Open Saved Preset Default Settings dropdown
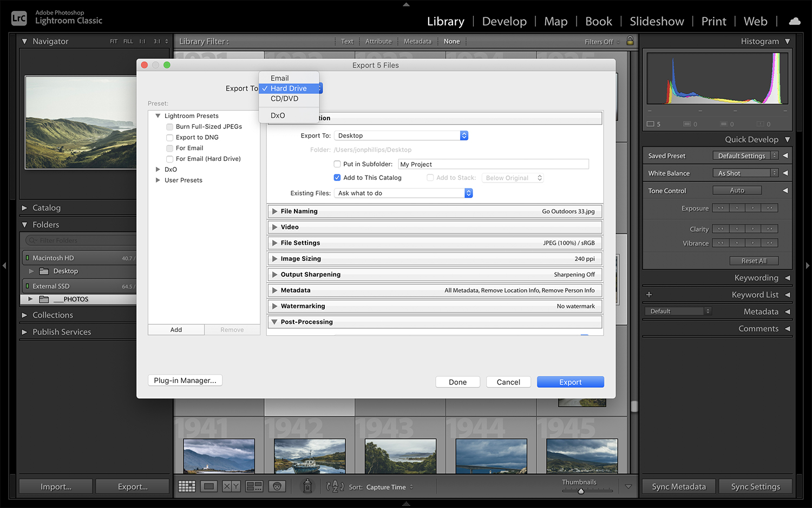Image resolution: width=812 pixels, height=508 pixels. pyautogui.click(x=745, y=155)
